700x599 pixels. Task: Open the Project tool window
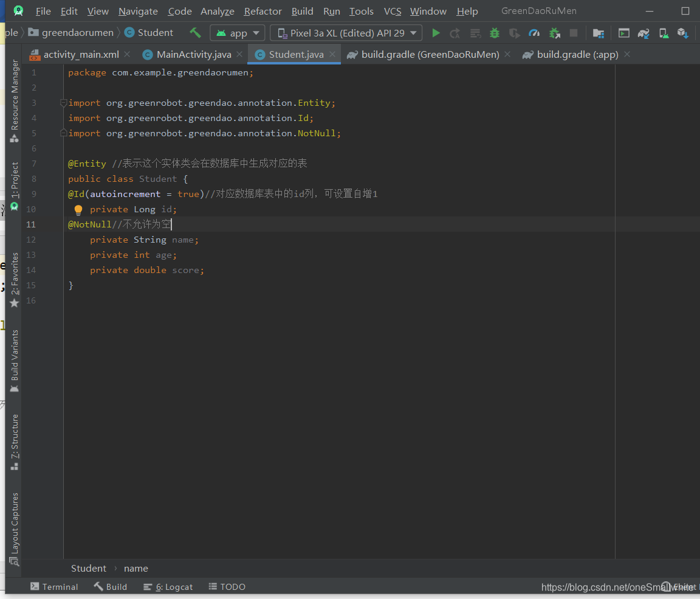click(15, 186)
